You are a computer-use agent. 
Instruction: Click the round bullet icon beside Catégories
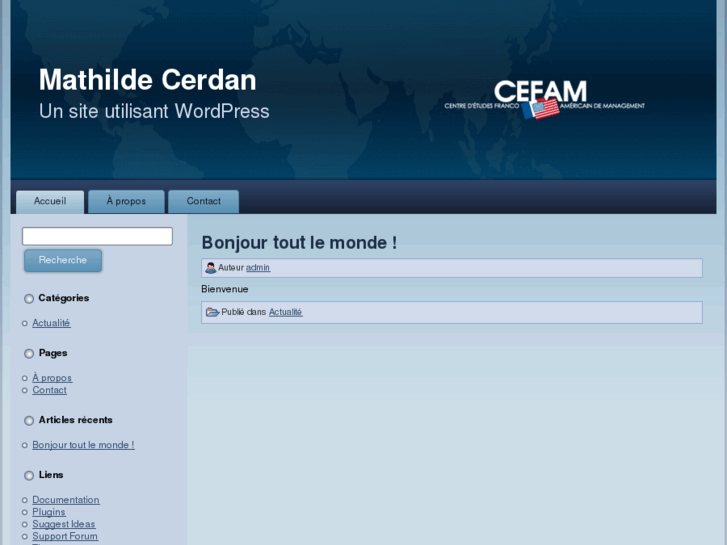pyautogui.click(x=29, y=299)
